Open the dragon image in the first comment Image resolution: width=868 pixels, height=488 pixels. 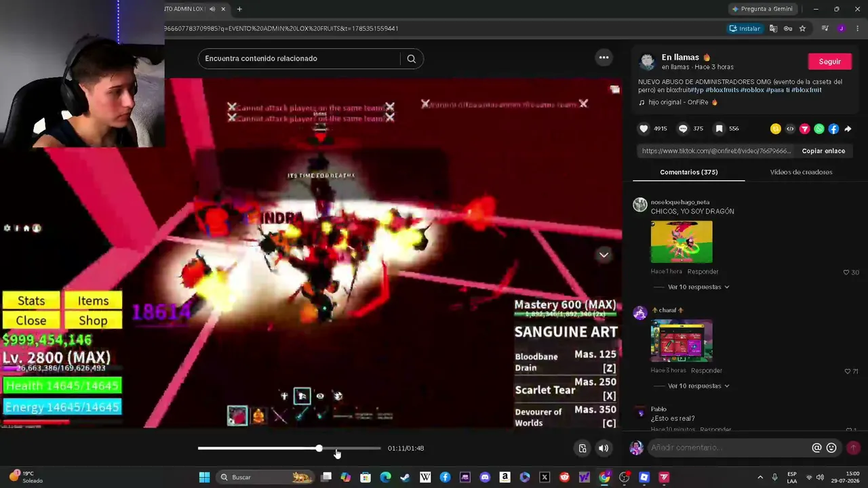[x=682, y=242]
